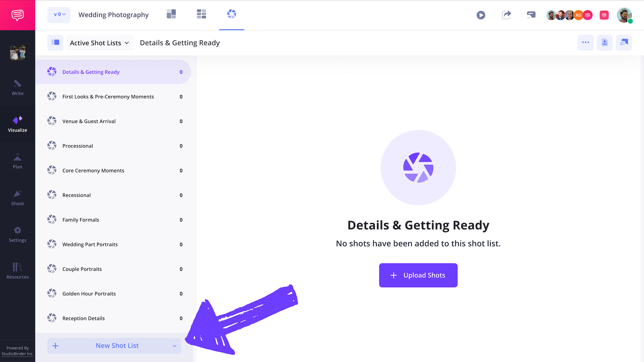Click the play slideshow button
The image size is (644, 362).
pyautogui.click(x=481, y=15)
